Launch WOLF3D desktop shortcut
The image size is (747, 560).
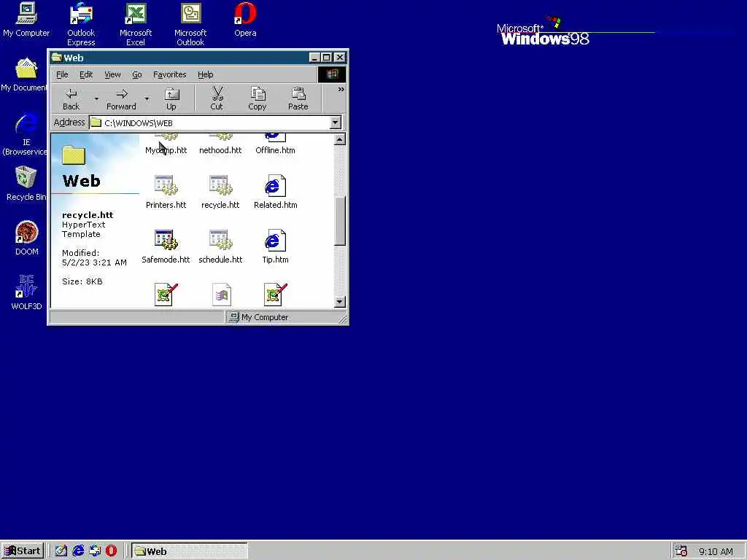[x=27, y=292]
